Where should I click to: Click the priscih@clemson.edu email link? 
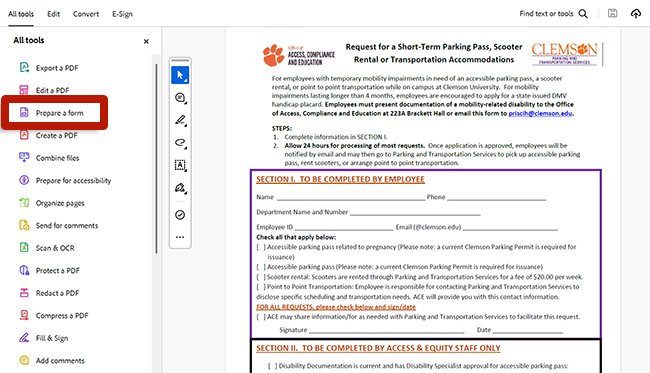(541, 113)
